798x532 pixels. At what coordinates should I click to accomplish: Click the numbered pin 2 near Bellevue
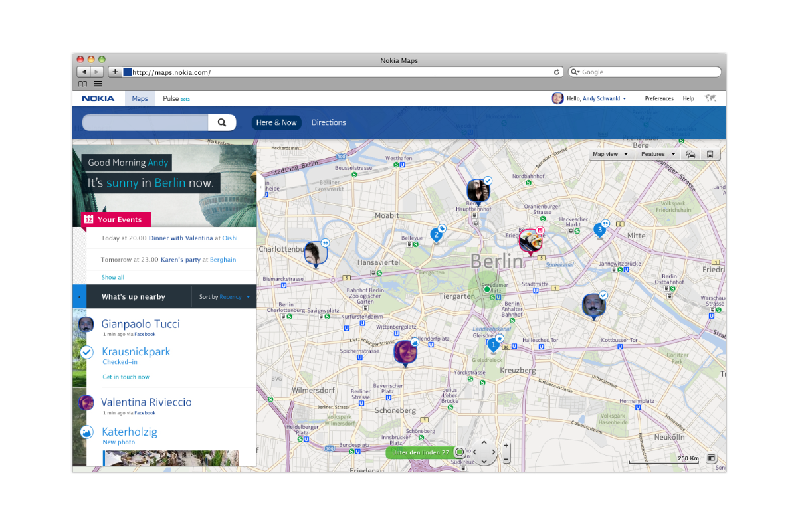pyautogui.click(x=436, y=234)
